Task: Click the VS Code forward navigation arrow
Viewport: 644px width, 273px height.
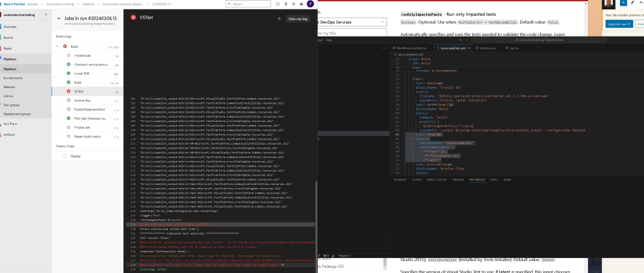Action: 466,40
